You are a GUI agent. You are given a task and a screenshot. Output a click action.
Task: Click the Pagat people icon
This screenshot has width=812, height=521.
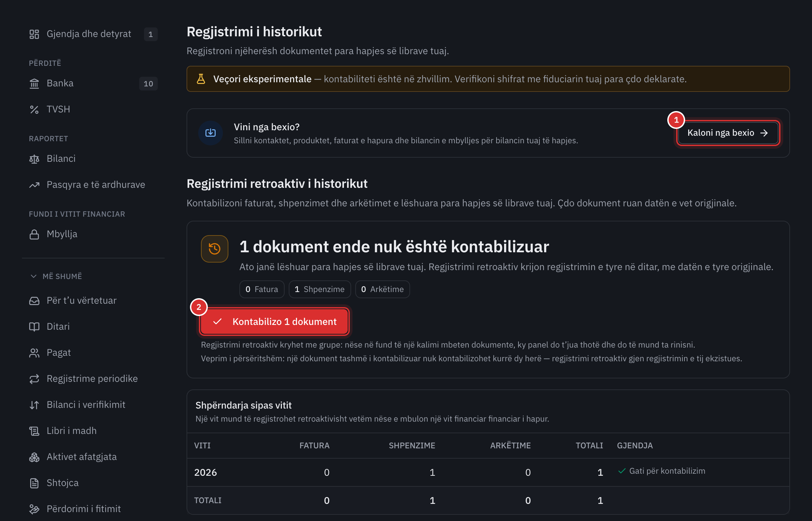pyautogui.click(x=34, y=353)
